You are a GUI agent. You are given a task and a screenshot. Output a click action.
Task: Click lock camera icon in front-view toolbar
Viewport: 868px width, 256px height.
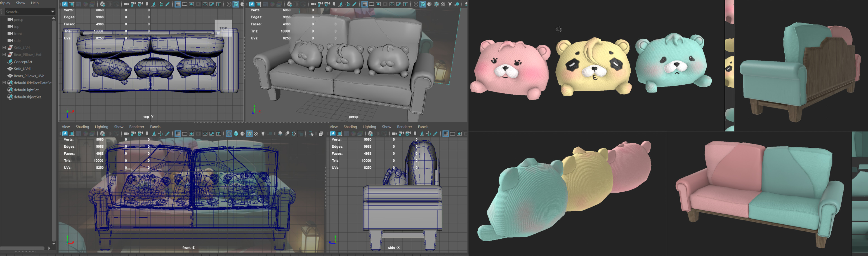pyautogui.click(x=133, y=134)
